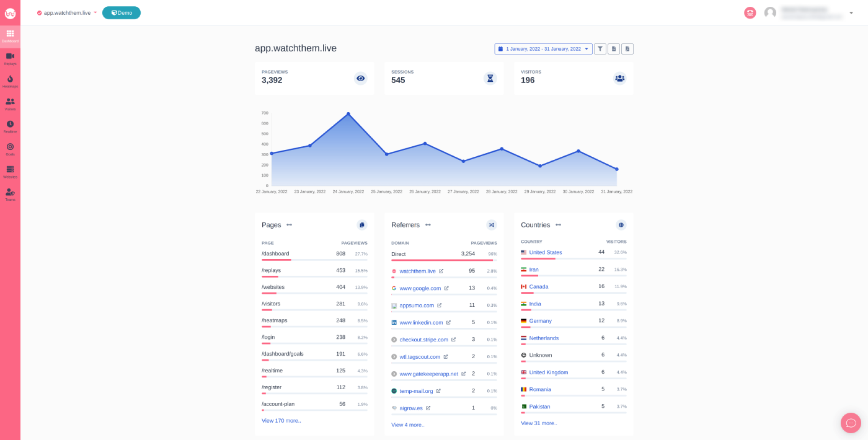Click the Countries panel globe icon
The image size is (868, 440).
[621, 225]
